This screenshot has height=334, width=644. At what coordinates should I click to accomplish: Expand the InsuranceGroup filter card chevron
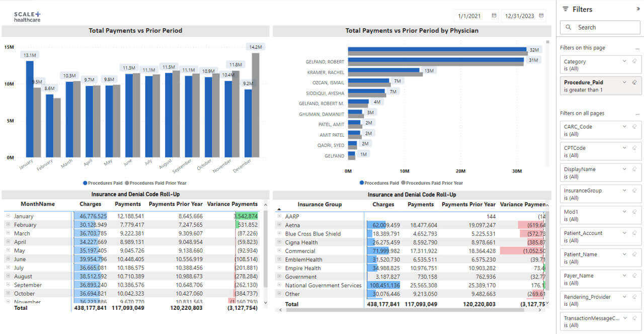click(625, 191)
